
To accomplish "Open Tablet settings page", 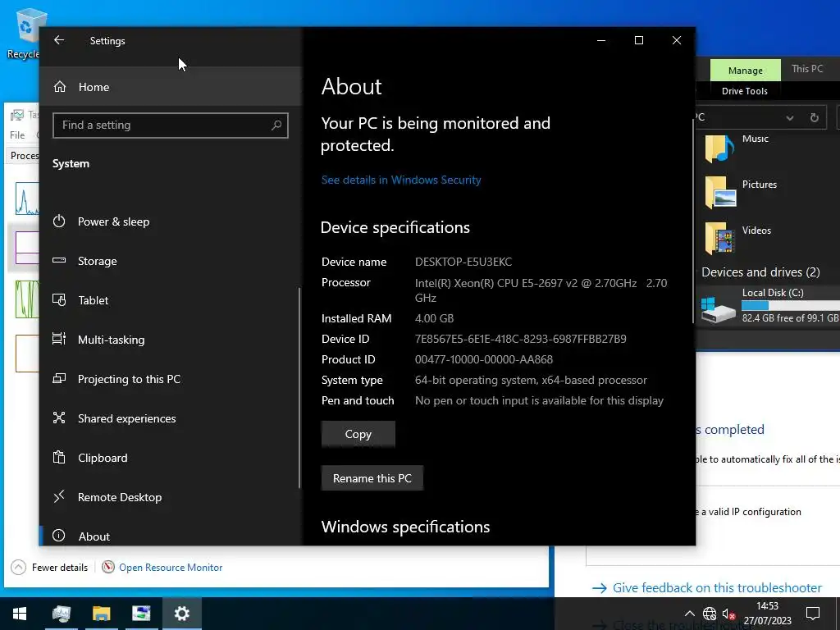I will [x=171, y=300].
